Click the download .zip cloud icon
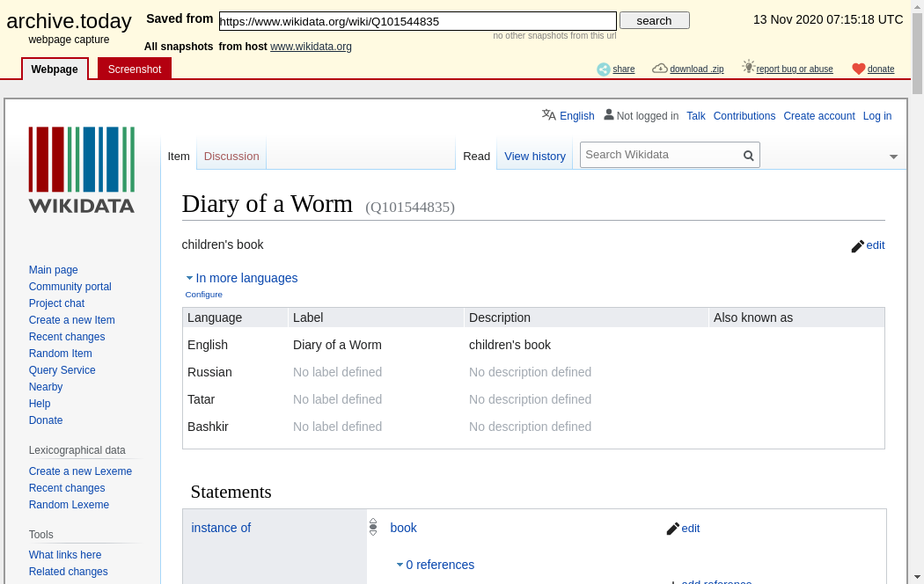Screen dimensions: 924x584 click(659, 69)
